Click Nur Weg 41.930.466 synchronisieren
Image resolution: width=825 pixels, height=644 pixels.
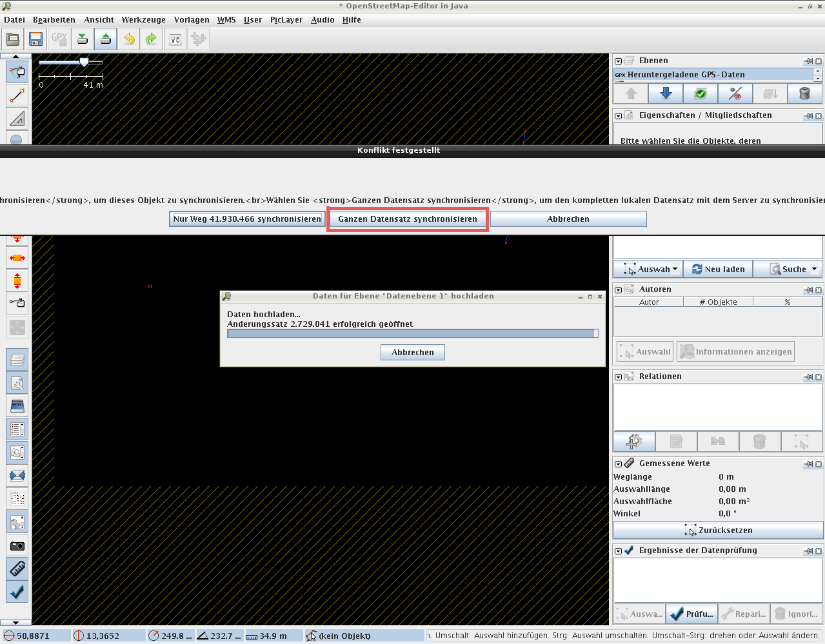[247, 219]
